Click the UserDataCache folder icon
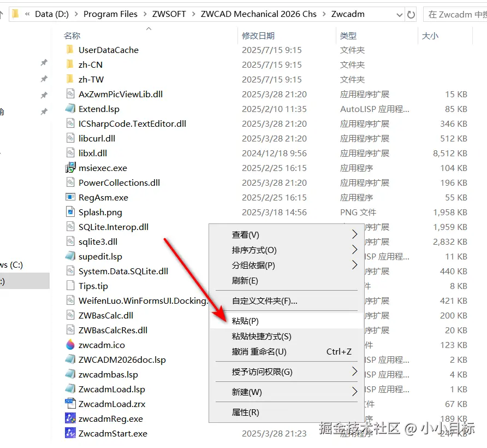This screenshot has height=448, width=487. tap(70, 49)
